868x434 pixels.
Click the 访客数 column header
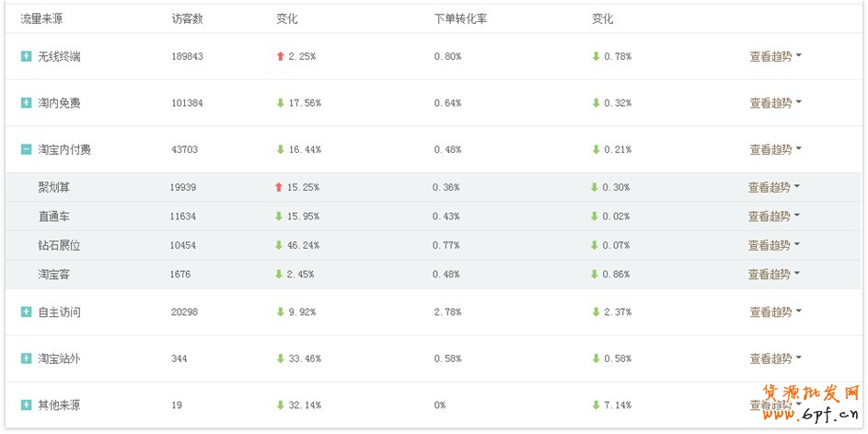click(x=187, y=18)
